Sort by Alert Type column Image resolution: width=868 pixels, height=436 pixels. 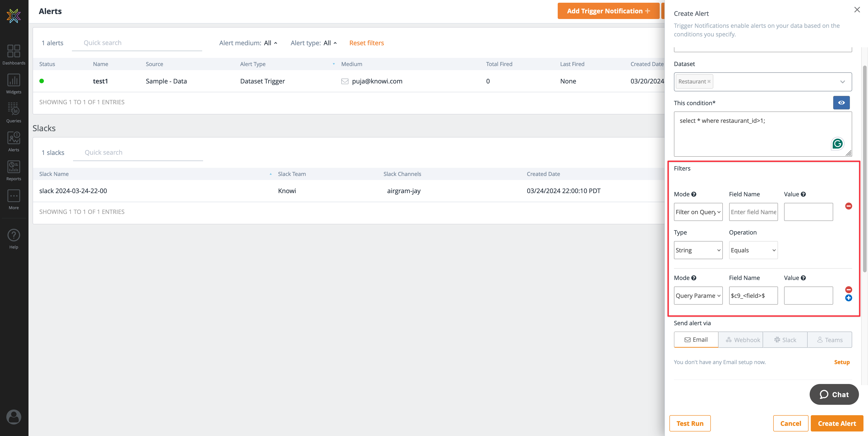[253, 64]
